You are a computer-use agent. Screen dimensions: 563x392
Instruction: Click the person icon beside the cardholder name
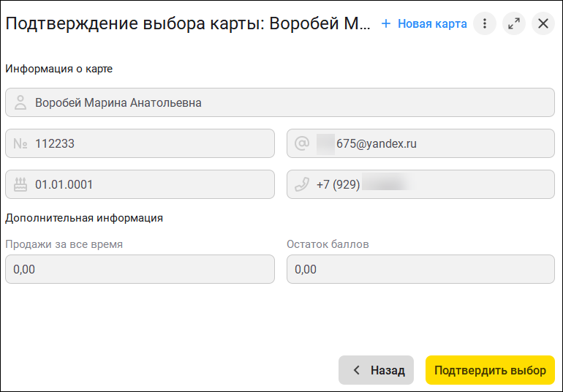pyautogui.click(x=20, y=103)
